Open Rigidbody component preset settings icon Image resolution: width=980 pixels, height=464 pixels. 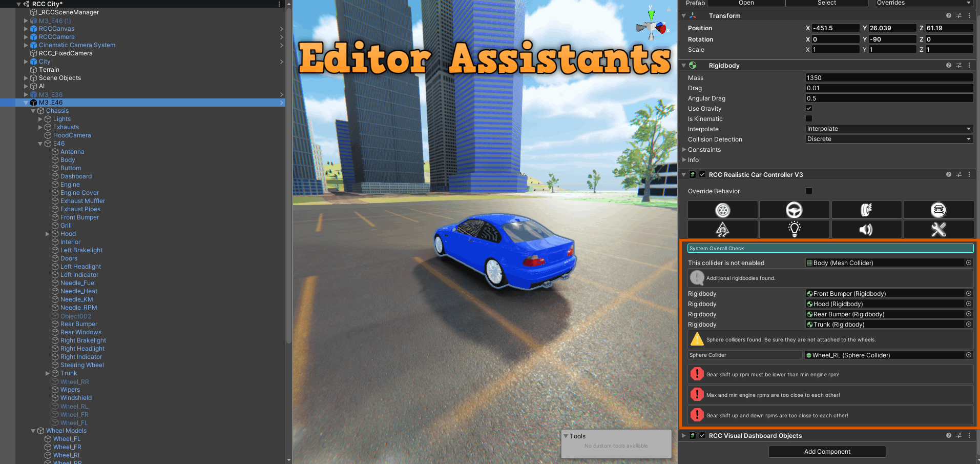(959, 66)
